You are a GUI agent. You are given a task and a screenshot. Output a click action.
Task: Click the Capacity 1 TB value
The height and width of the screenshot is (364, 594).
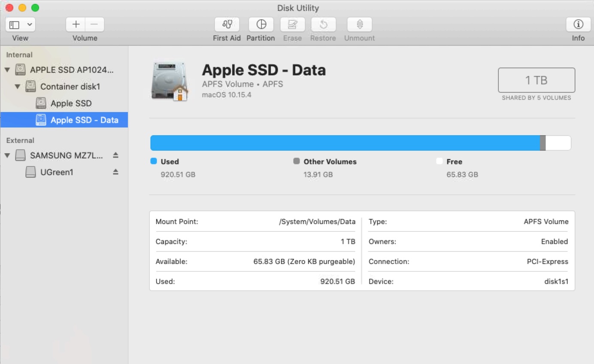[x=348, y=242]
